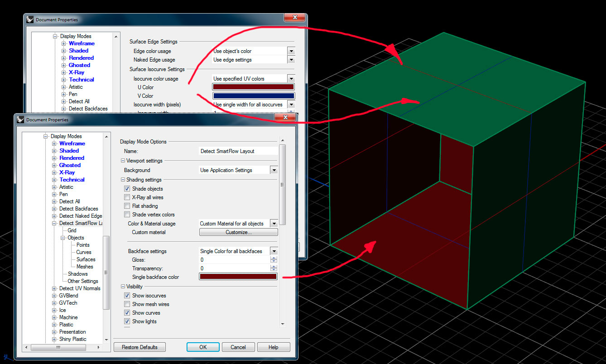Toggle Show isocurves checkbox
Image resolution: width=606 pixels, height=364 pixels.
(127, 296)
